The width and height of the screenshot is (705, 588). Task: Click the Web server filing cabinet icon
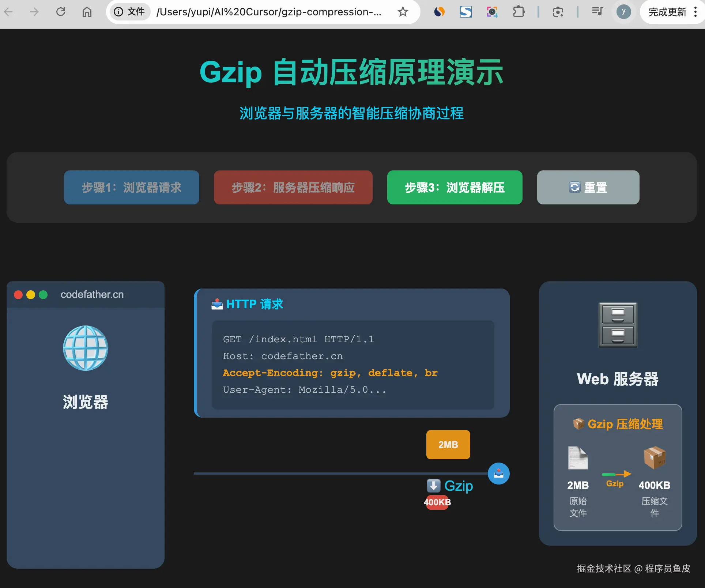click(618, 325)
